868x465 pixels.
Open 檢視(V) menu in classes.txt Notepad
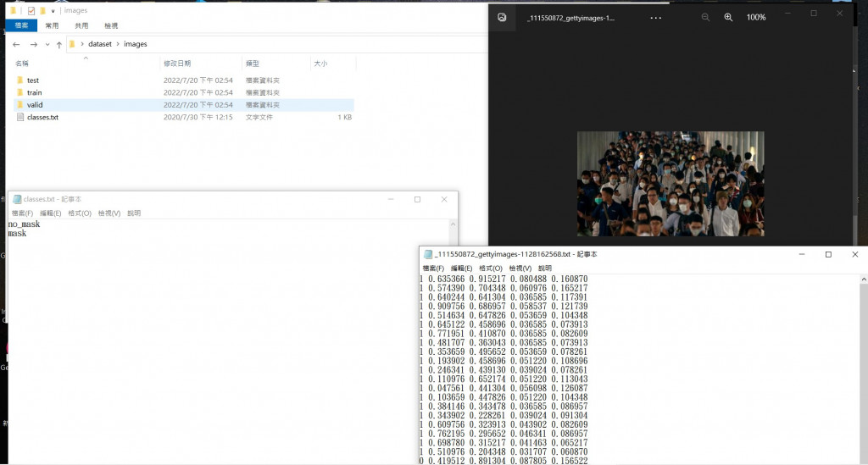109,213
